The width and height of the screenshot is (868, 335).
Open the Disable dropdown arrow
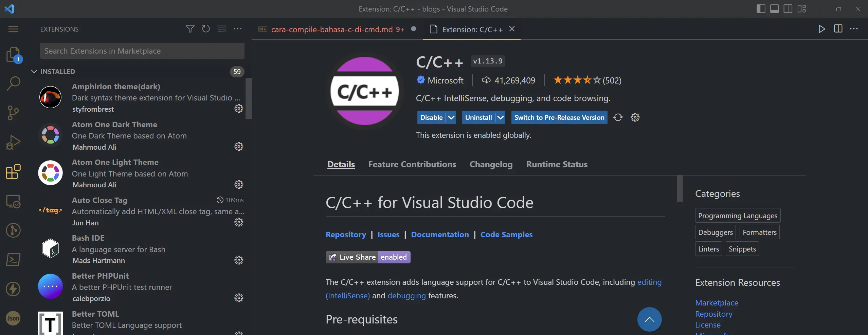click(451, 117)
